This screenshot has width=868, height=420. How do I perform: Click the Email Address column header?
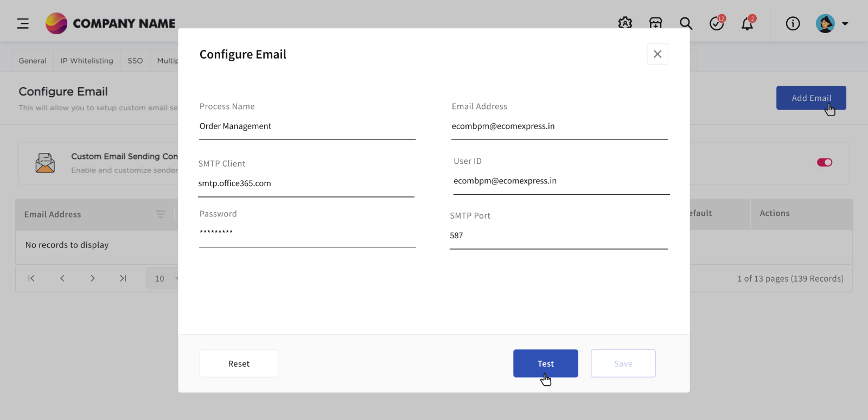pos(53,214)
